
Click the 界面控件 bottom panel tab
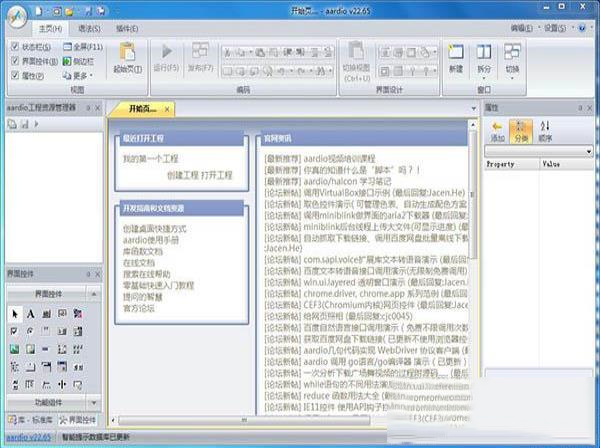click(x=78, y=420)
